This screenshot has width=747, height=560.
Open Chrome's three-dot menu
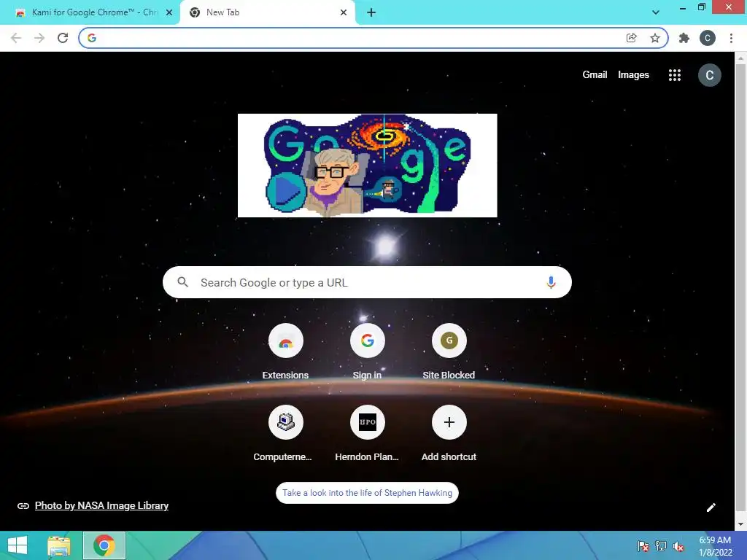[x=731, y=38]
